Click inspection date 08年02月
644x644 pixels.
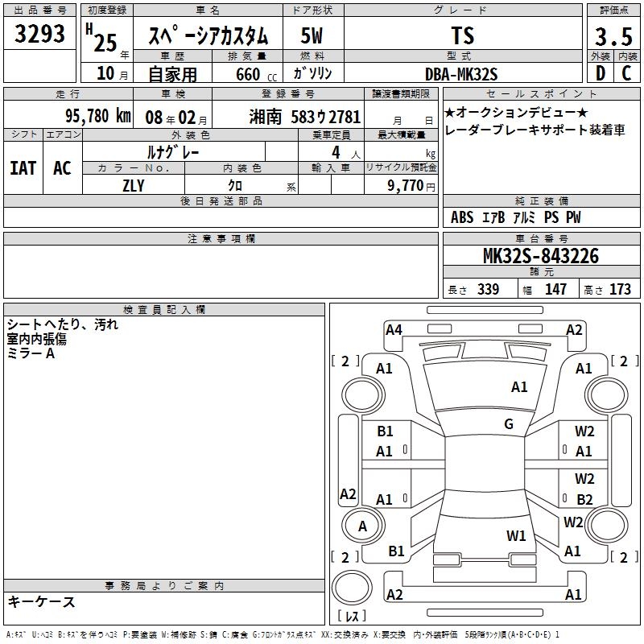[176, 118]
